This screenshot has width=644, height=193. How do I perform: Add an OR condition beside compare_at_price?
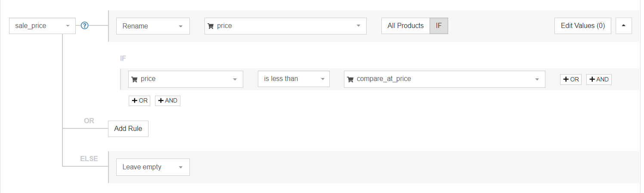pos(571,79)
